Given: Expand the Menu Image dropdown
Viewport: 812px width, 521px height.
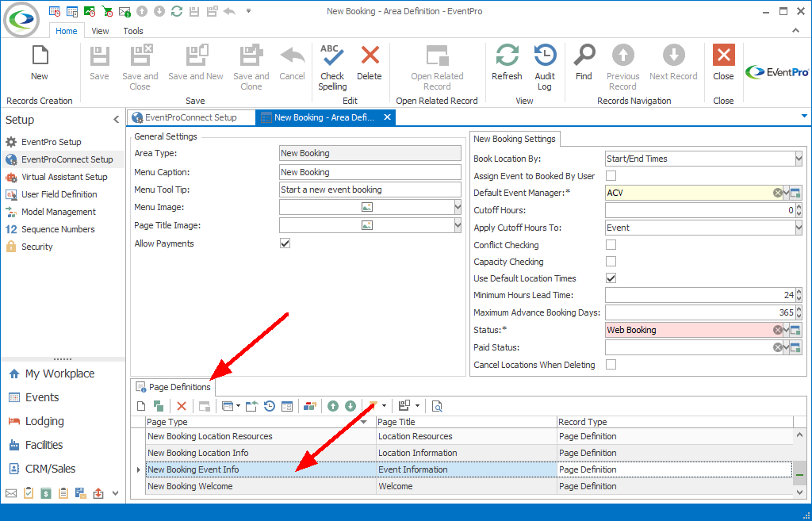Looking at the screenshot, I should click(x=458, y=208).
